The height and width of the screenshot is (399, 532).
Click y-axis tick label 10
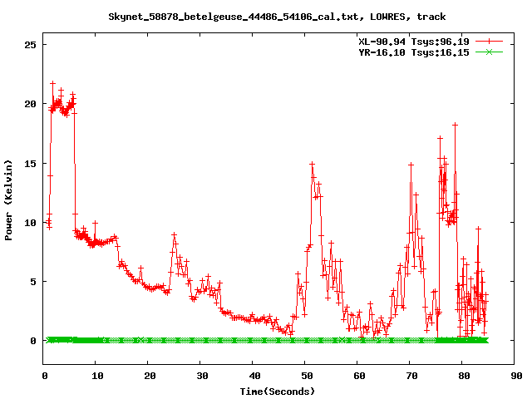30,223
